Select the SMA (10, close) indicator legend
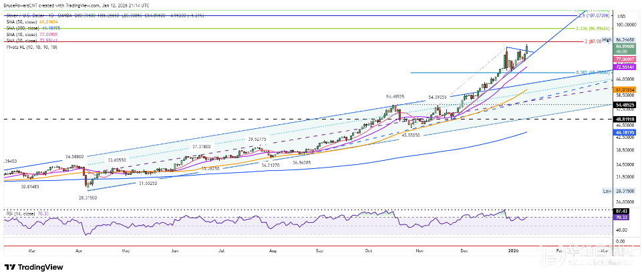Screen dimensions: 644x279 tap(21, 34)
